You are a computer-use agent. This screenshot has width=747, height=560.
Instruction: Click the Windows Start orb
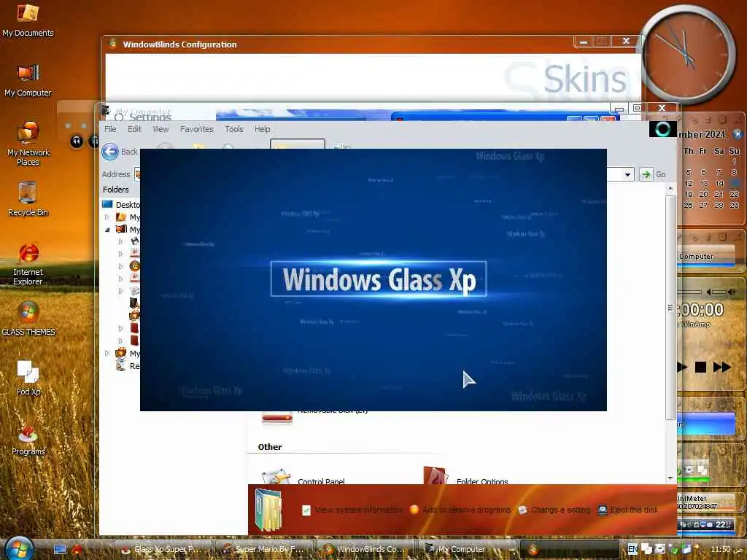point(18,548)
